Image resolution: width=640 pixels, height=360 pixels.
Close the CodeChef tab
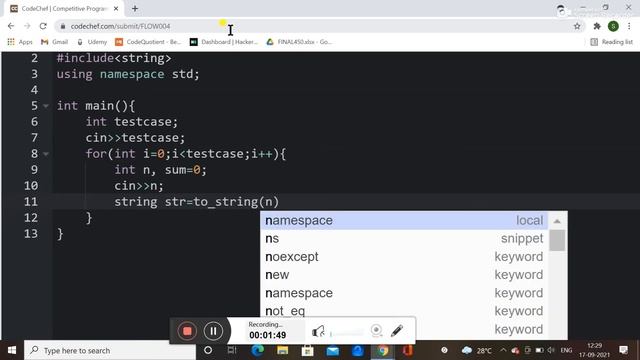pyautogui.click(x=116, y=8)
